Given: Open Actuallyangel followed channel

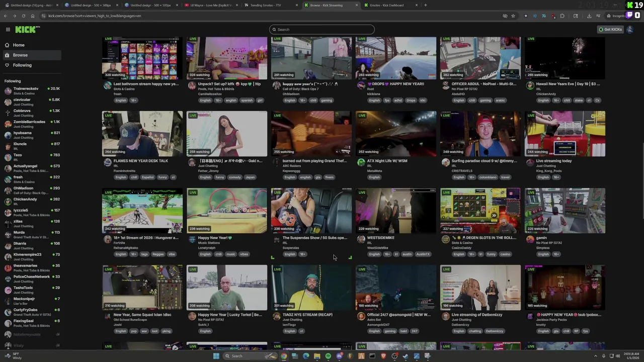Looking at the screenshot, I should click(x=31, y=168).
